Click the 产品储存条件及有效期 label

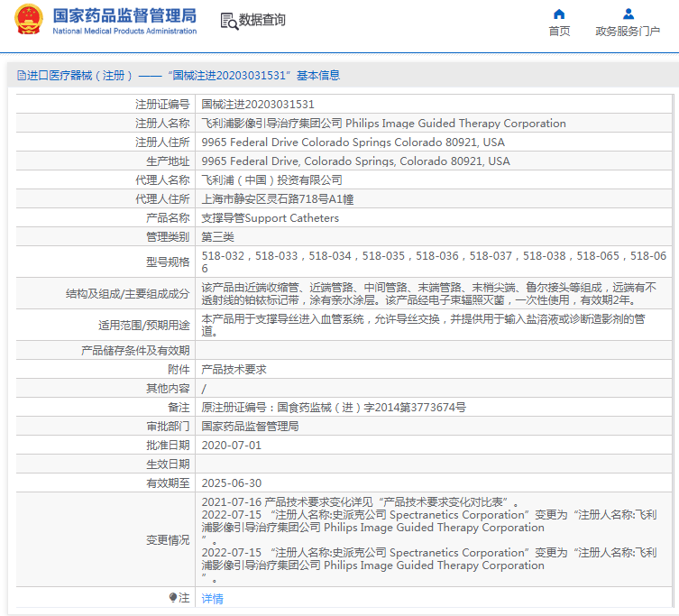(135, 351)
